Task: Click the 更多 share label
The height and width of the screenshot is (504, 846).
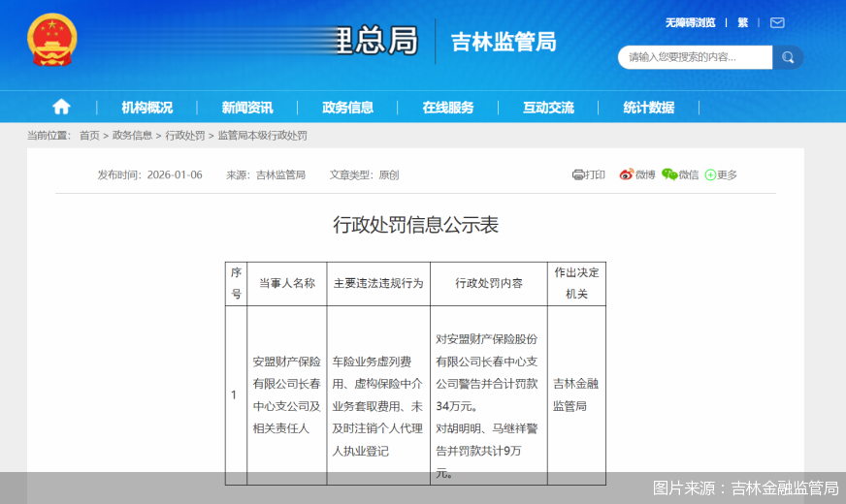Action: 727,174
